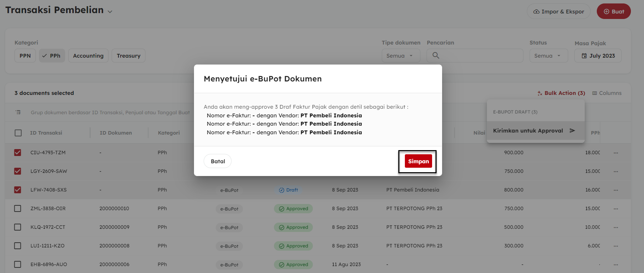The height and width of the screenshot is (273, 644).
Task: Open more options for ZML-3838-OIR row
Action: pos(616,209)
